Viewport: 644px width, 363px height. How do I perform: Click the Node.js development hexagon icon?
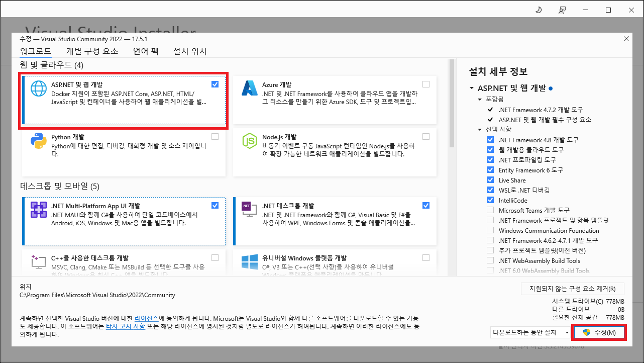(x=249, y=141)
